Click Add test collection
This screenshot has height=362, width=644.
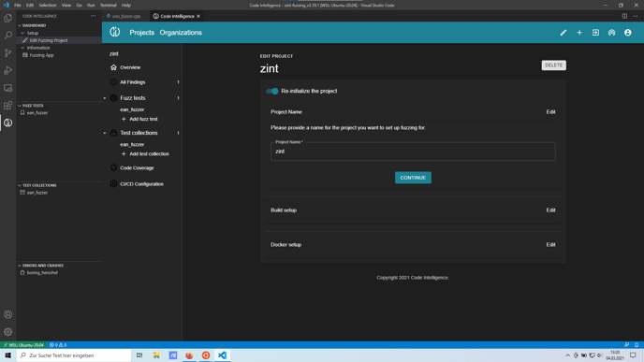(x=145, y=154)
